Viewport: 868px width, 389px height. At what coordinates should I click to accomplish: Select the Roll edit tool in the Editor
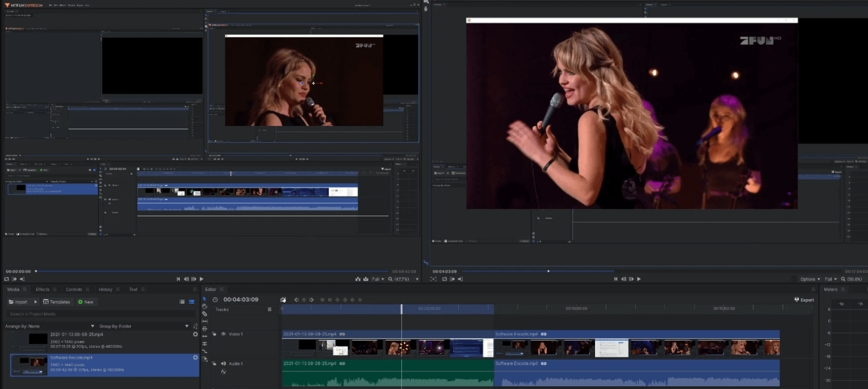tap(205, 343)
